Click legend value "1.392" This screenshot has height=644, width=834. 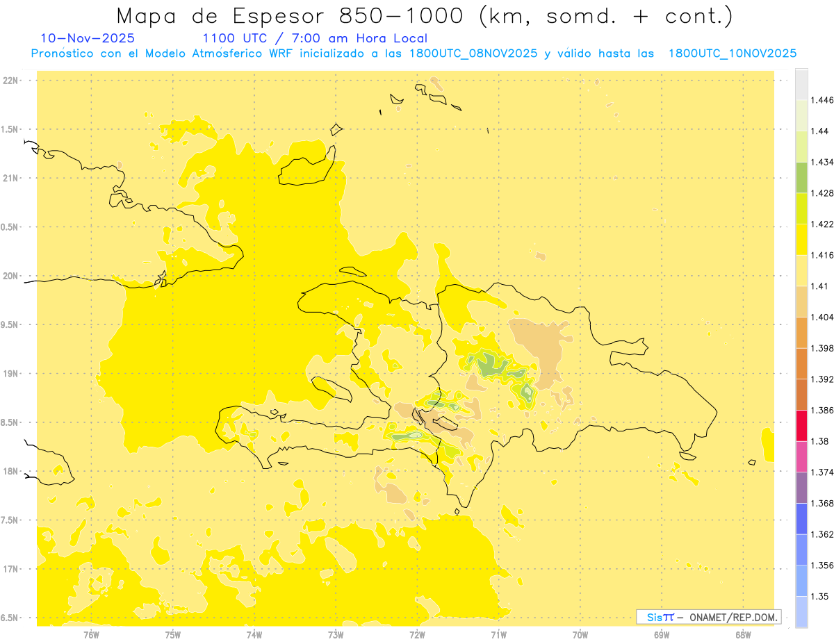coord(822,379)
